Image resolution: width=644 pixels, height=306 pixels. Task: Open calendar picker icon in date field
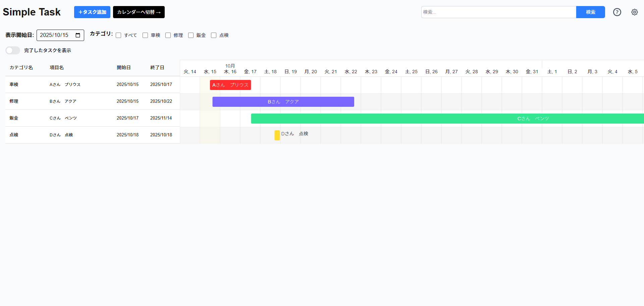pos(78,35)
